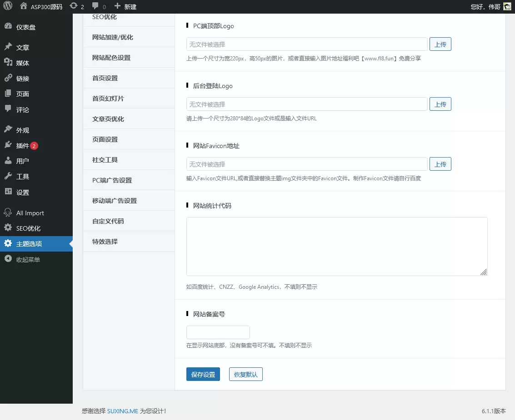Open the 外观 menu item
Image resolution: width=515 pixels, height=420 pixels.
point(36,130)
